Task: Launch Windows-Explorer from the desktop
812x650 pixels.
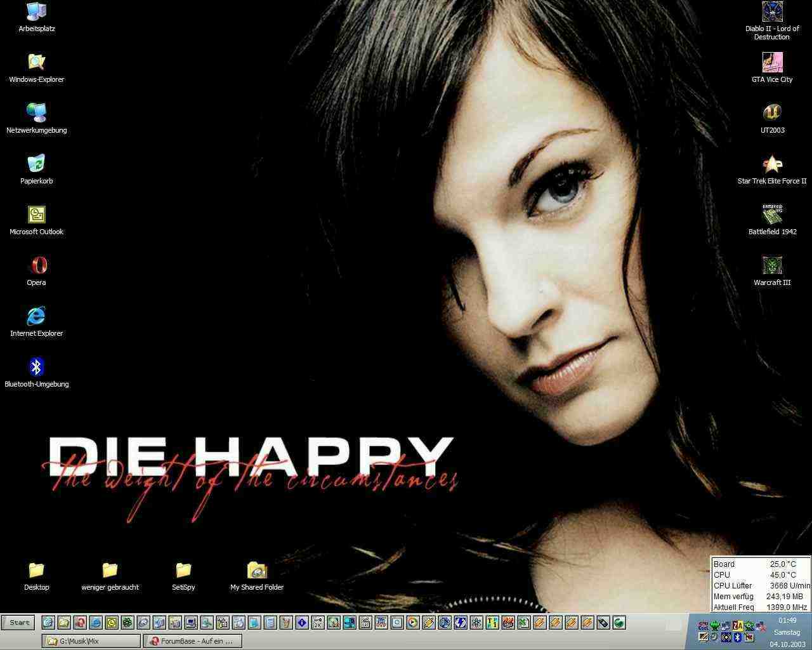Action: pyautogui.click(x=36, y=68)
